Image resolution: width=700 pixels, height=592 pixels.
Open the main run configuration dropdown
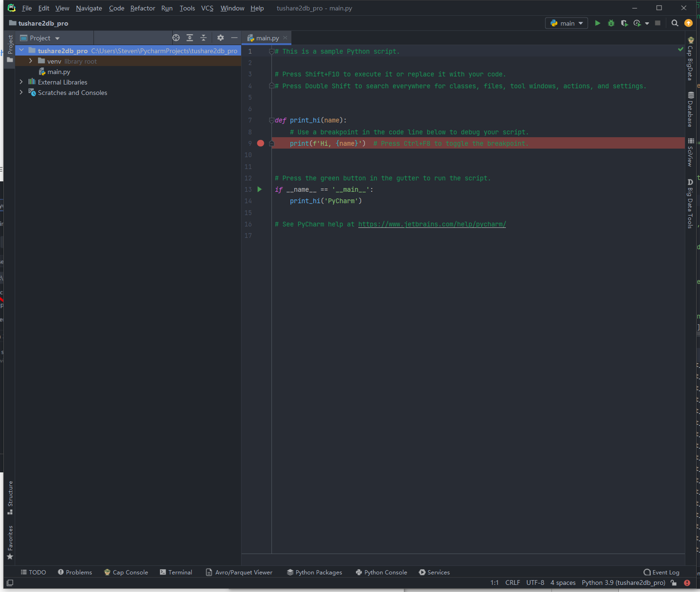point(567,23)
